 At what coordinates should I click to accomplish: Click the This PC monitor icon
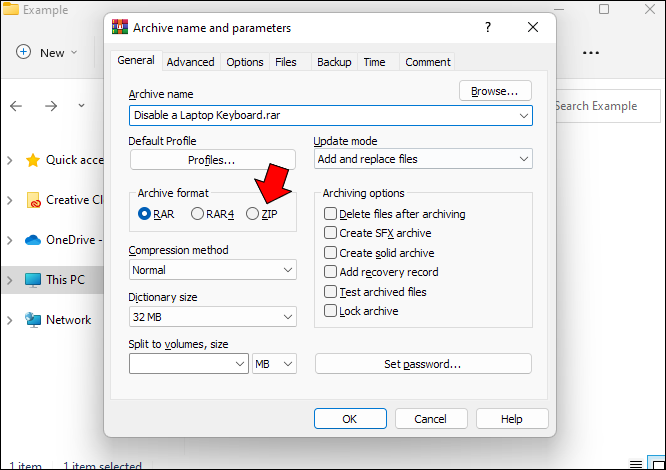pyautogui.click(x=33, y=280)
